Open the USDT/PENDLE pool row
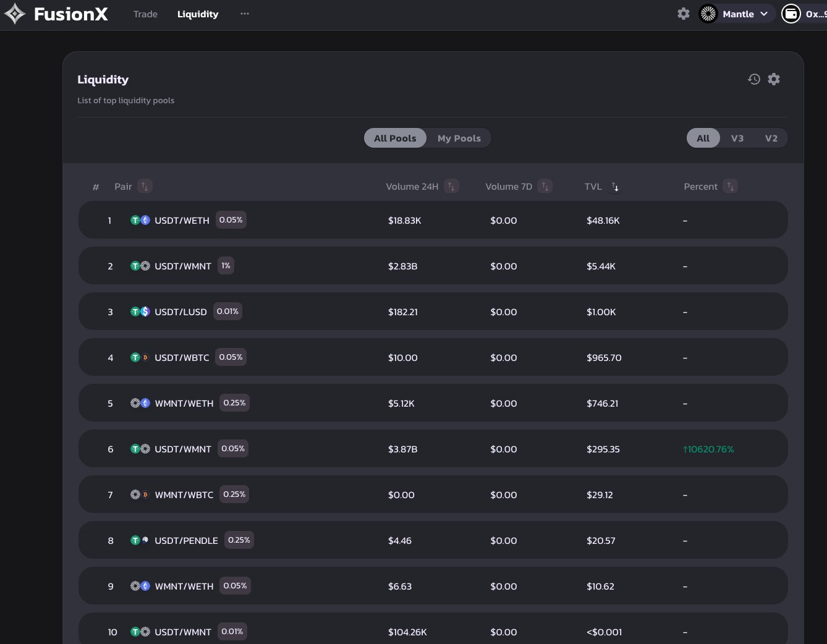The width and height of the screenshot is (827, 644). point(433,540)
